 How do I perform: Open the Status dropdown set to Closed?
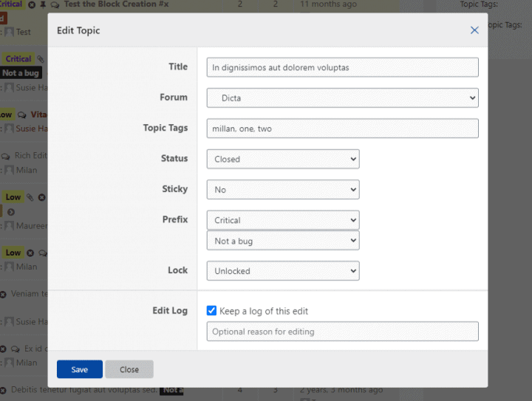(283, 159)
